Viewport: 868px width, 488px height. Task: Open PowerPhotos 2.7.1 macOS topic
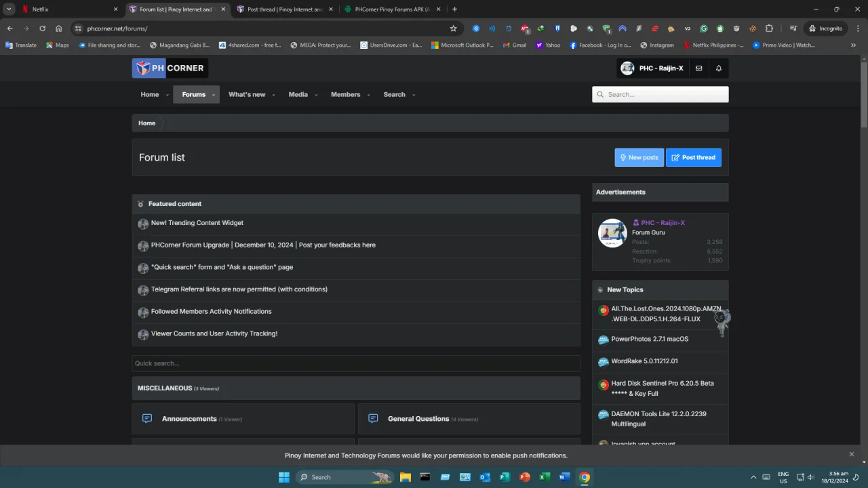click(650, 339)
